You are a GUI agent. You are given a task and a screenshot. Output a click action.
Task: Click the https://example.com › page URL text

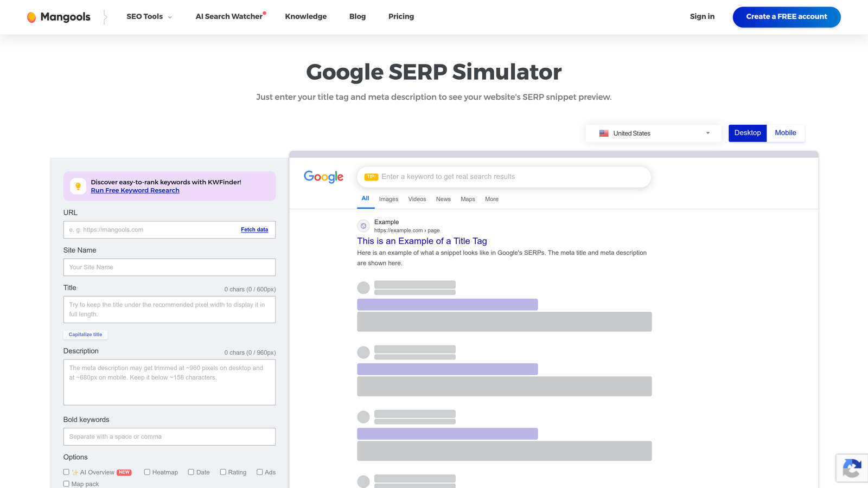click(407, 230)
